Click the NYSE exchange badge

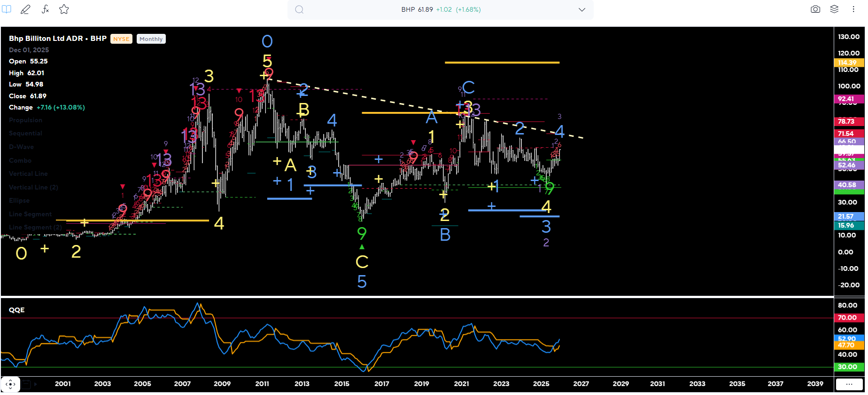click(x=121, y=39)
